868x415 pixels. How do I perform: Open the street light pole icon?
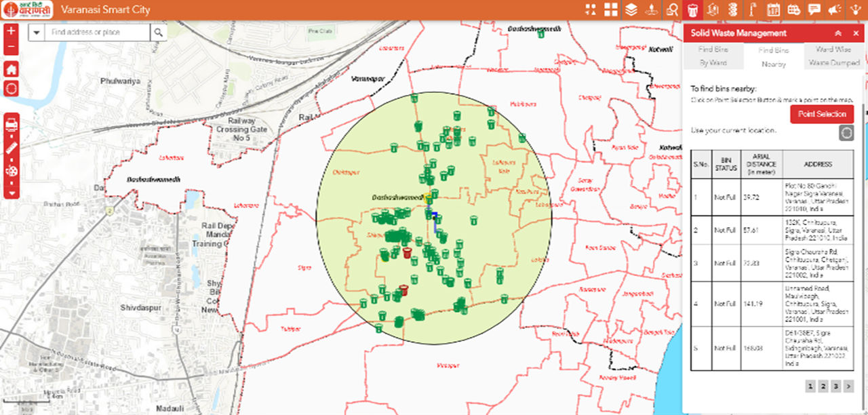tap(753, 9)
